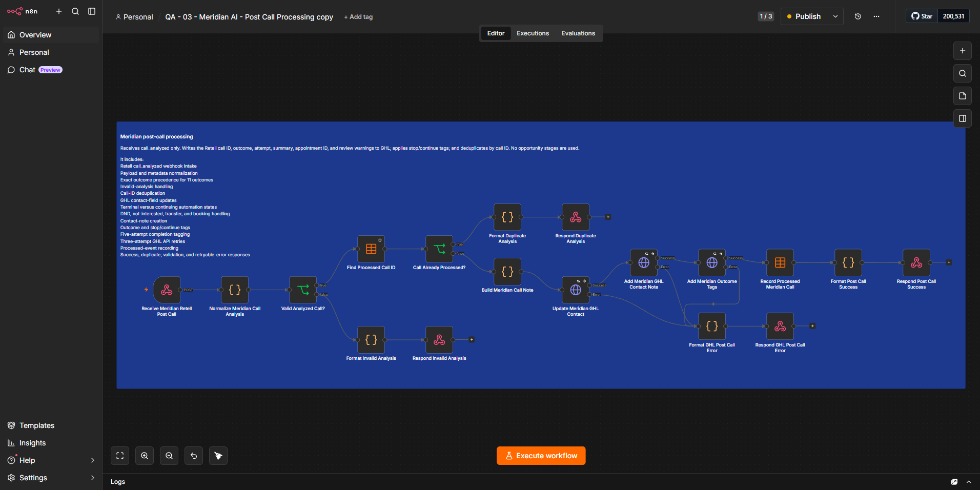Select the Find Processed Call ID node
Viewport: 980px width, 490px height.
(371, 249)
